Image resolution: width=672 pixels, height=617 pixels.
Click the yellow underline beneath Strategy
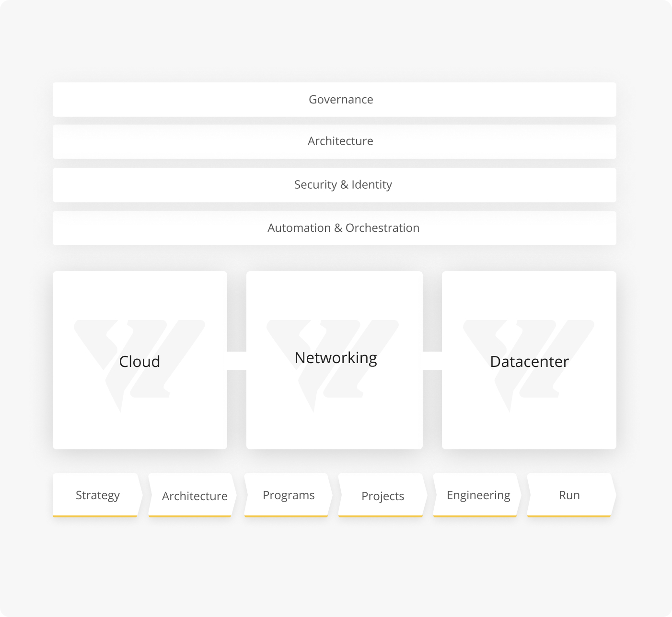[x=95, y=516]
